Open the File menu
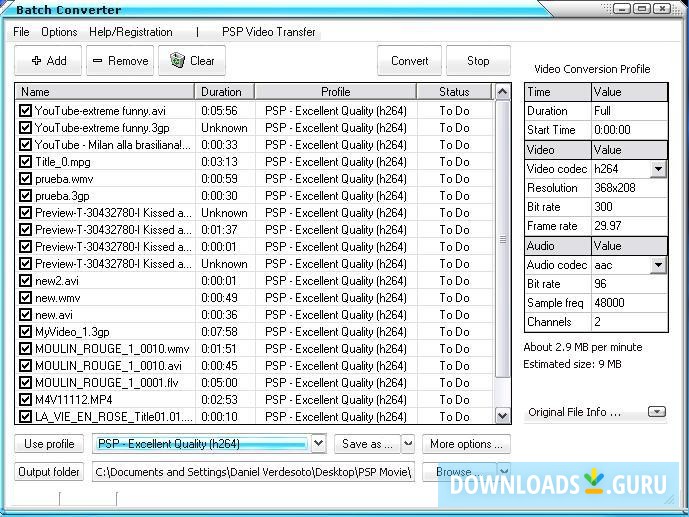Screen dimensions: 689x517 coord(21,32)
